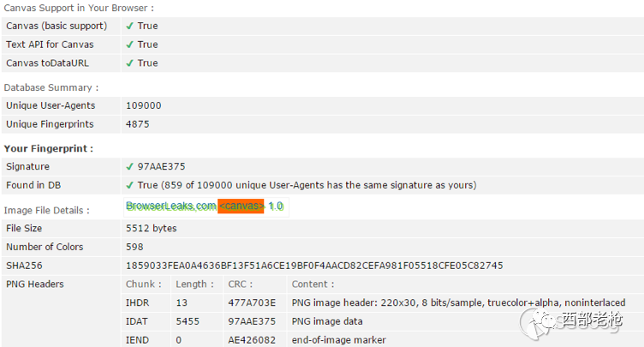Click the IHDR chunk row label
Image resolution: width=644 pixels, height=347 pixels.
(137, 302)
